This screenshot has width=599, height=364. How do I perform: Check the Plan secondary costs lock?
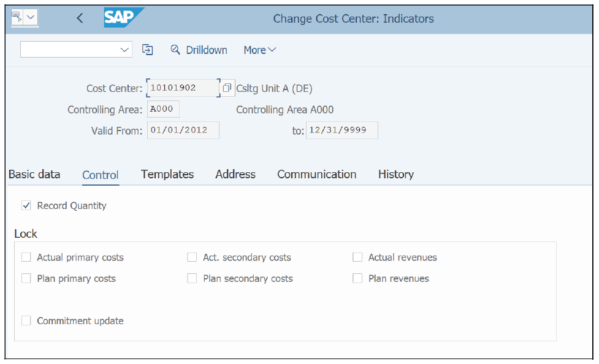[x=192, y=278]
